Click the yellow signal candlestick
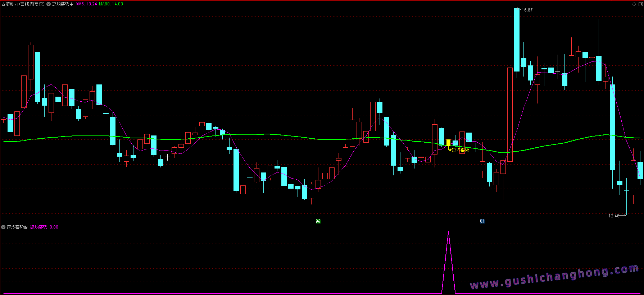The image size is (644, 295). point(448,143)
